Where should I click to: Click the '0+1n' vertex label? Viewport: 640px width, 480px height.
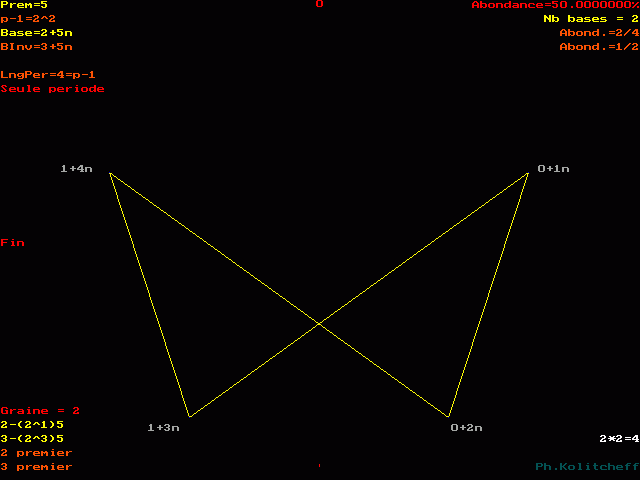tap(553, 169)
